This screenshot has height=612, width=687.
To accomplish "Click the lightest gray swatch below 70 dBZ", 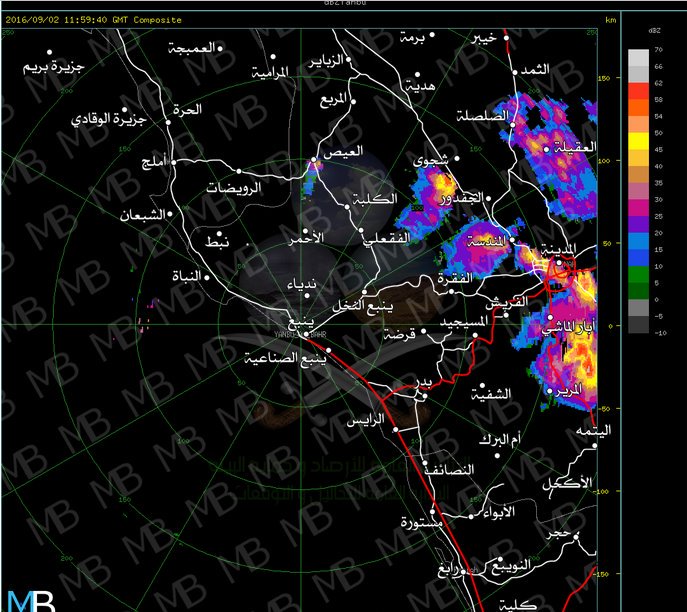I will coord(638,58).
